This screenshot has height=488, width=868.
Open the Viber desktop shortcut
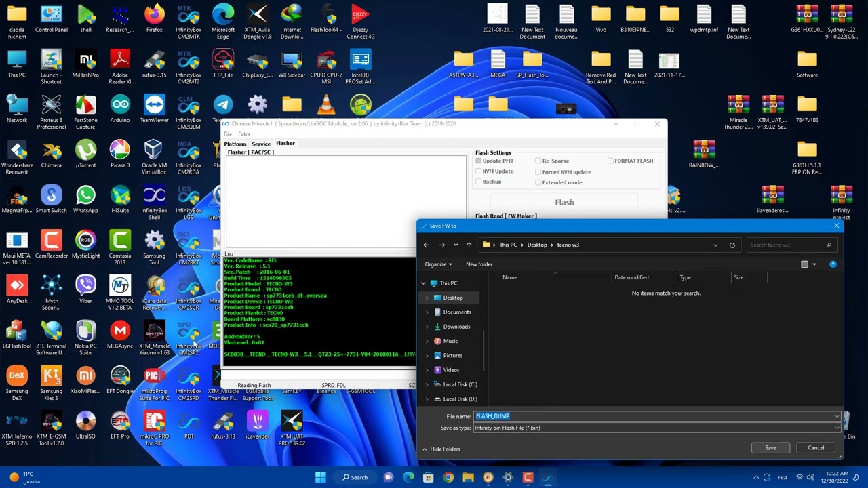click(85, 289)
